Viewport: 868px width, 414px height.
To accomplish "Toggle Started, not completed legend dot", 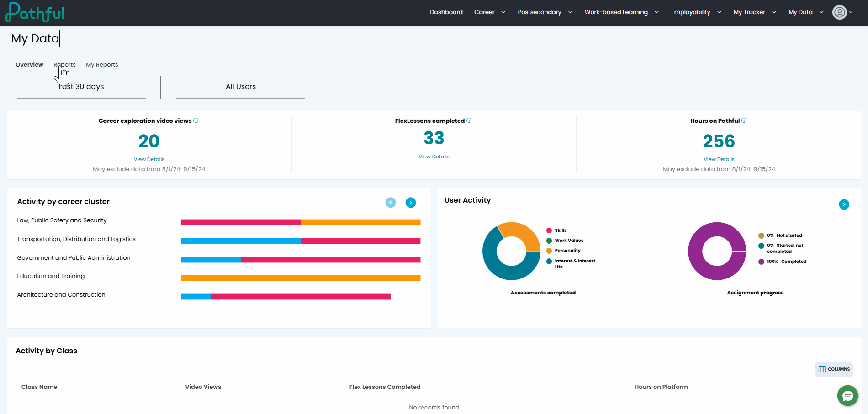I will pos(761,246).
